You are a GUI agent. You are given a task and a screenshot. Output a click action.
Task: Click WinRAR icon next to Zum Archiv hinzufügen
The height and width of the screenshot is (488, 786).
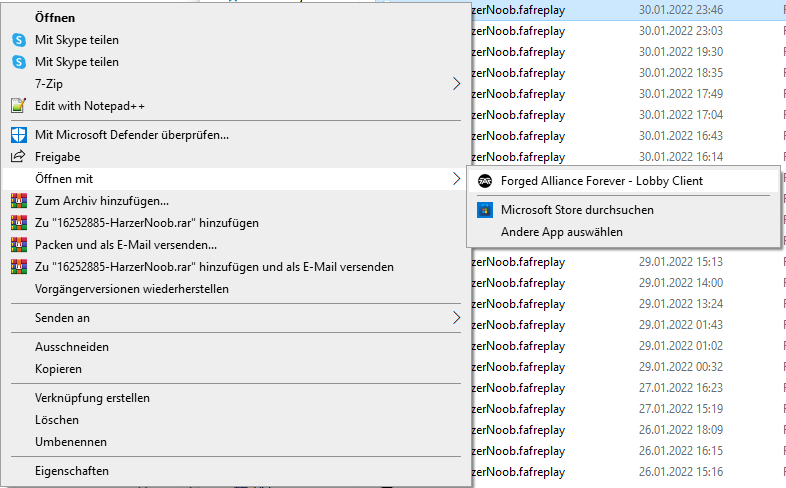[19, 201]
